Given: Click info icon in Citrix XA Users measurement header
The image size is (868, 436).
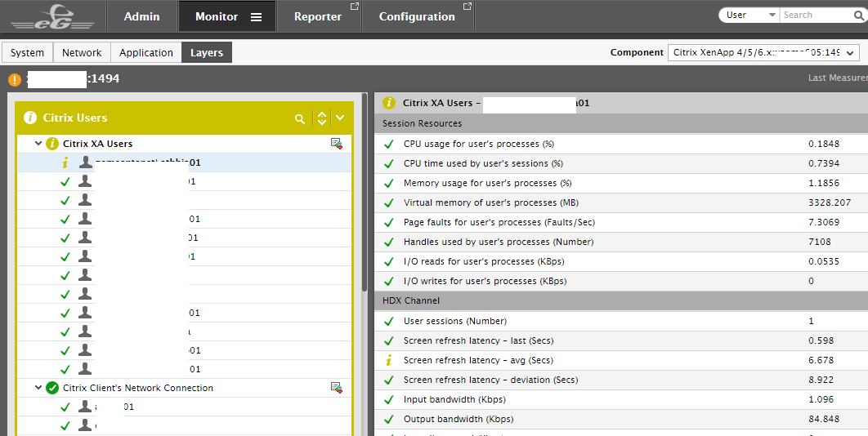Looking at the screenshot, I should (389, 103).
